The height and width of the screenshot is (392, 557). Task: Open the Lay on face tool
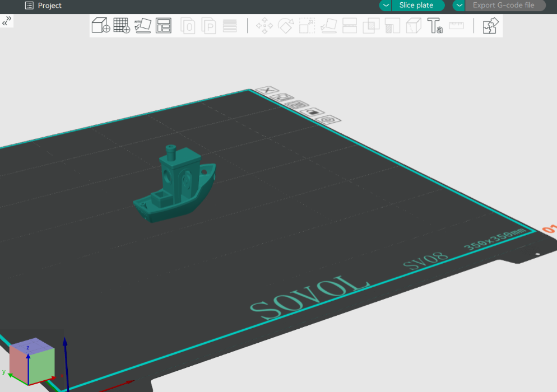tap(328, 26)
